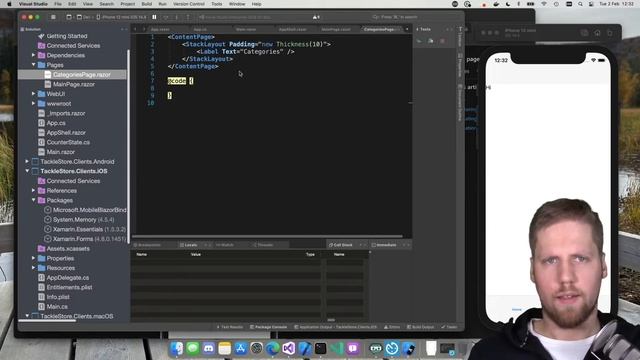640x360 pixels.
Task: Open the Debug configuration selector
Action: tap(84, 17)
